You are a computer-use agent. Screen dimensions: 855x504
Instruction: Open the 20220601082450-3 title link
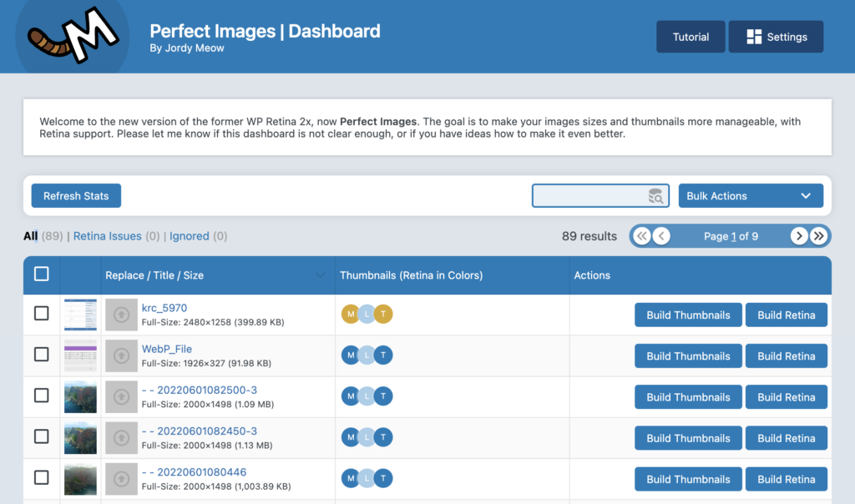(x=200, y=431)
